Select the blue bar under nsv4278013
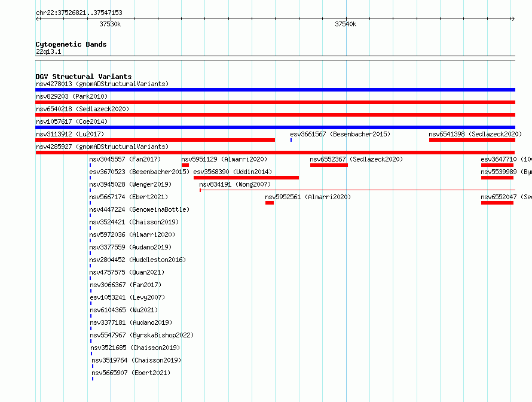This screenshot has height=402, width=532. pyautogui.click(x=275, y=90)
